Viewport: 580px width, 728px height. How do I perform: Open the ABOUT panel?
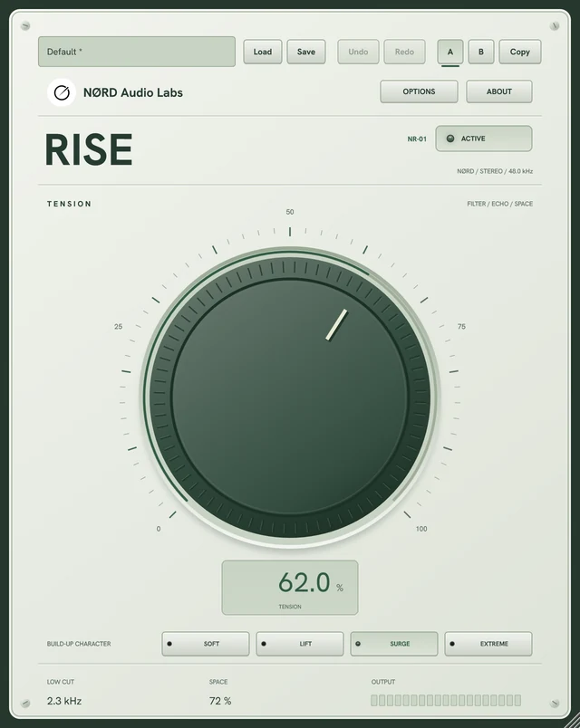coord(499,91)
